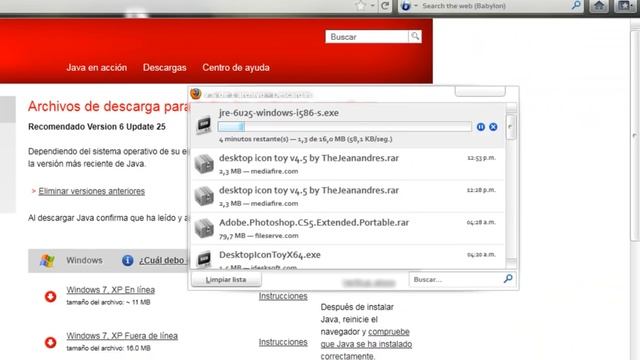Image resolution: width=640 pixels, height=360 pixels.
Task: Click the Limpiar lista button
Action: coord(226,280)
